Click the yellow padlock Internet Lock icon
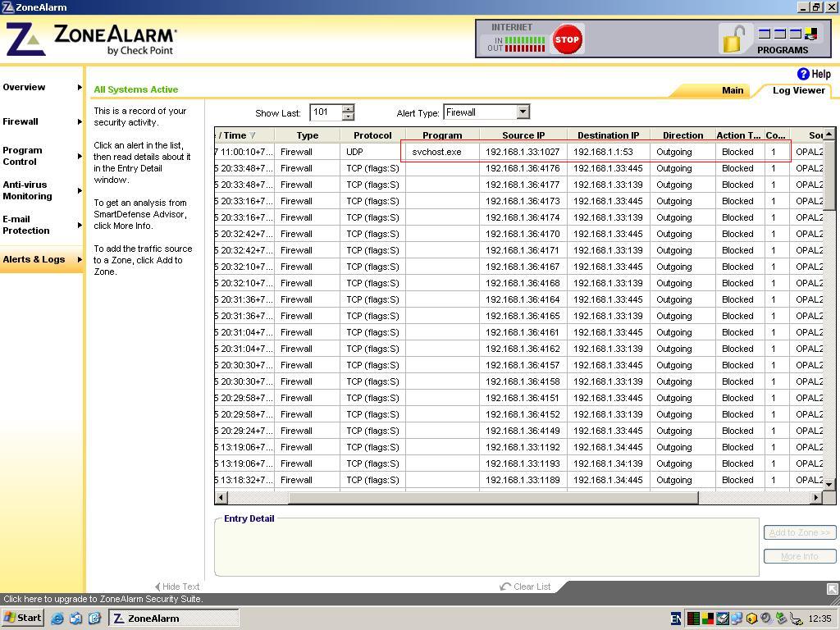 click(734, 39)
